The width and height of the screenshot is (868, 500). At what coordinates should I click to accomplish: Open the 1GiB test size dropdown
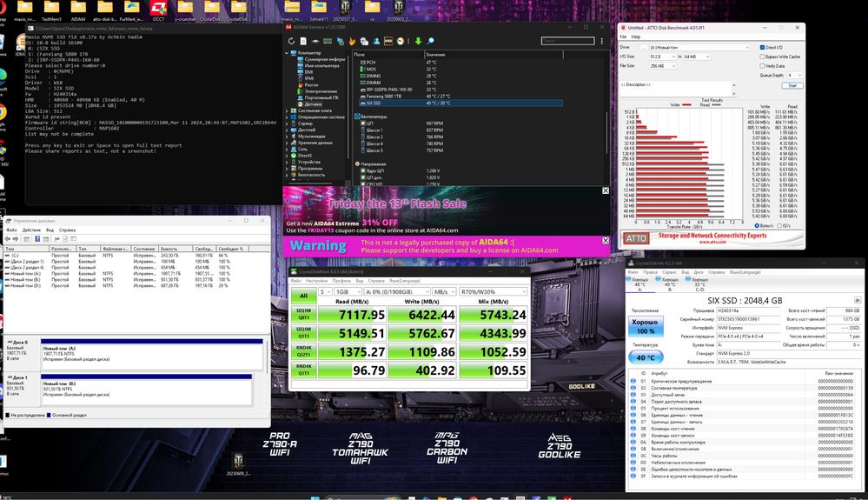[348, 292]
